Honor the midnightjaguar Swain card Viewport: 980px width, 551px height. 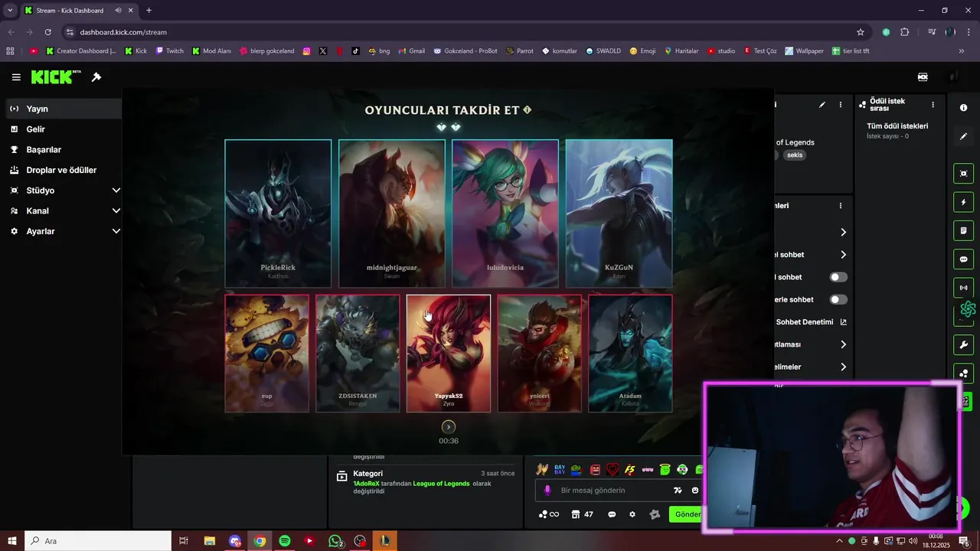392,214
